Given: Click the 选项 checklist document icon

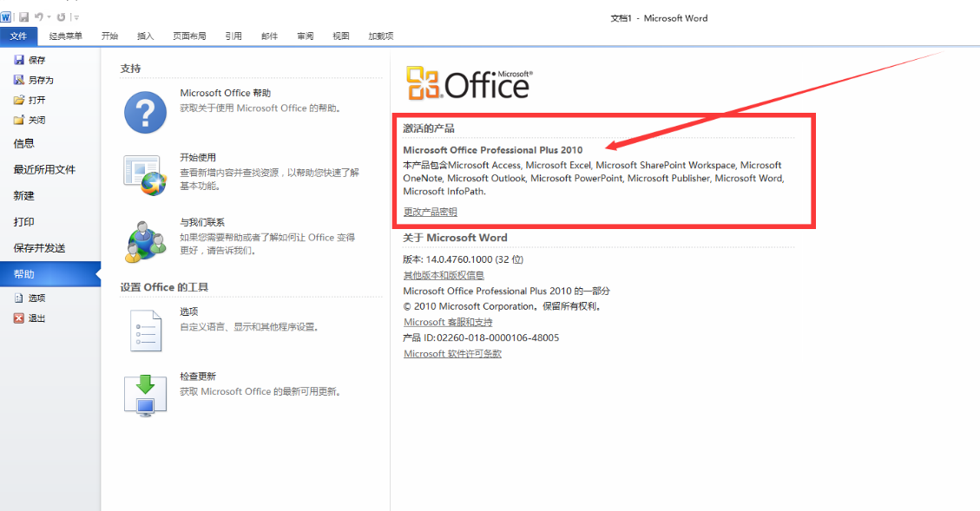Looking at the screenshot, I should pyautogui.click(x=146, y=331).
